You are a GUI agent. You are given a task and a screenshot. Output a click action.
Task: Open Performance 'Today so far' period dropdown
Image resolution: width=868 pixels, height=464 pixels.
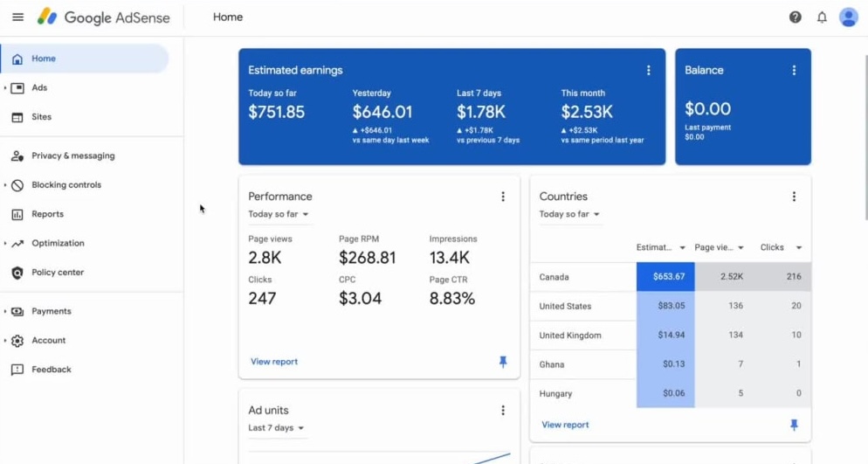coord(279,214)
